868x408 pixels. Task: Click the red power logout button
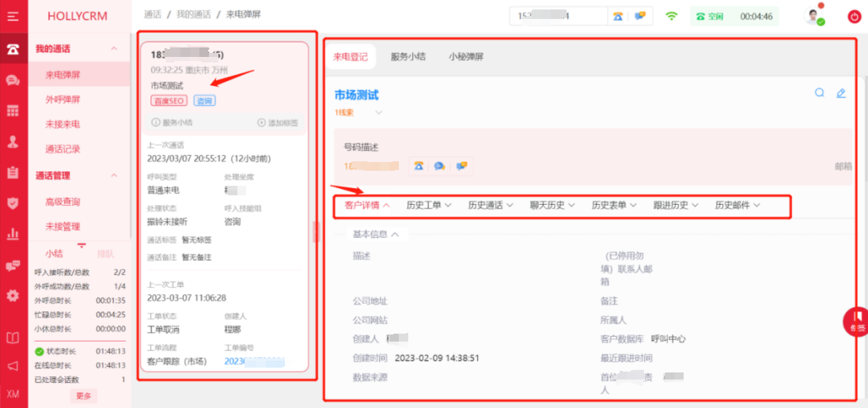[x=854, y=17]
